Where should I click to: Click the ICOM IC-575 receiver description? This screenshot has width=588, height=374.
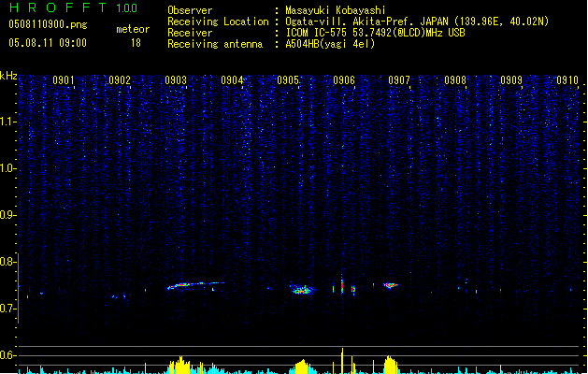[x=375, y=33]
